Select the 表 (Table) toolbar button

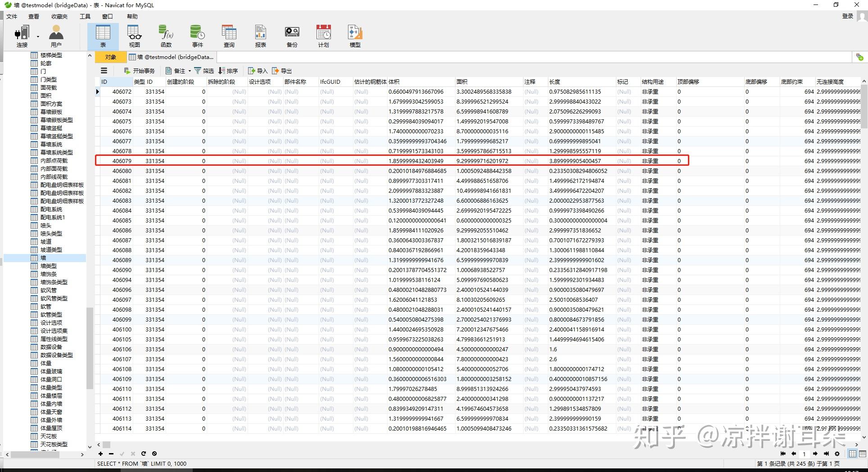coord(103,36)
